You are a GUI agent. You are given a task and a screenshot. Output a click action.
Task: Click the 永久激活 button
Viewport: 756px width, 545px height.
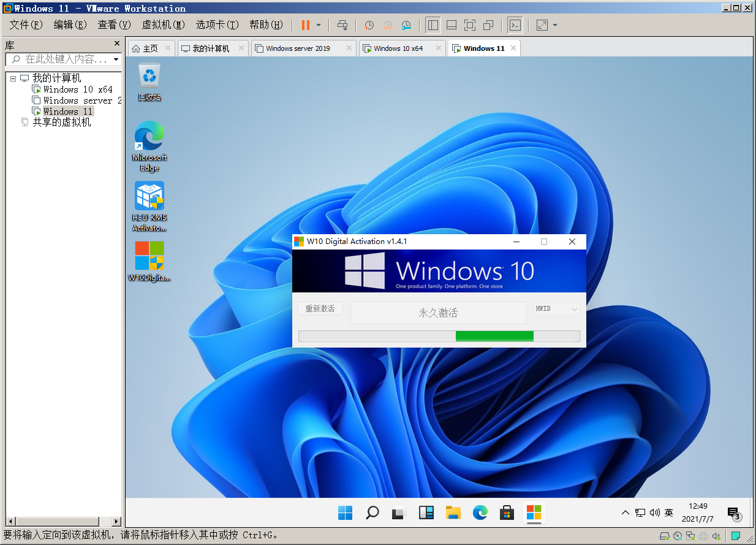click(x=438, y=313)
